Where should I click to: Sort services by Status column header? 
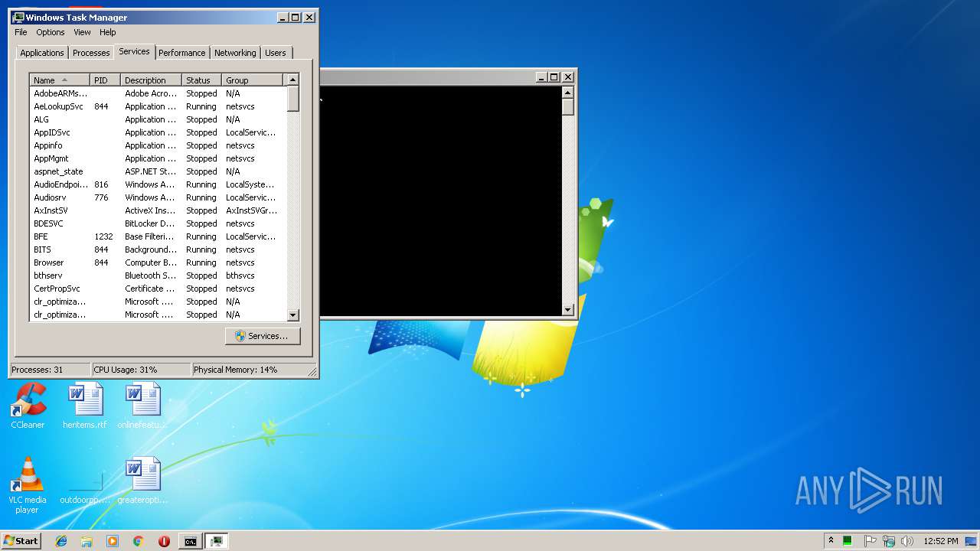(201, 80)
